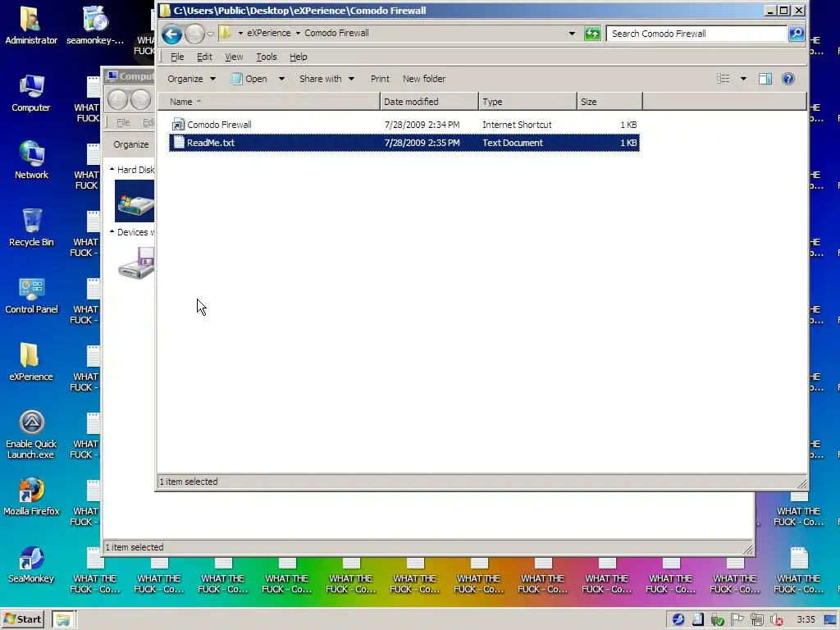This screenshot has width=840, height=630.
Task: Click Organize in the background Computer window
Action: point(130,144)
